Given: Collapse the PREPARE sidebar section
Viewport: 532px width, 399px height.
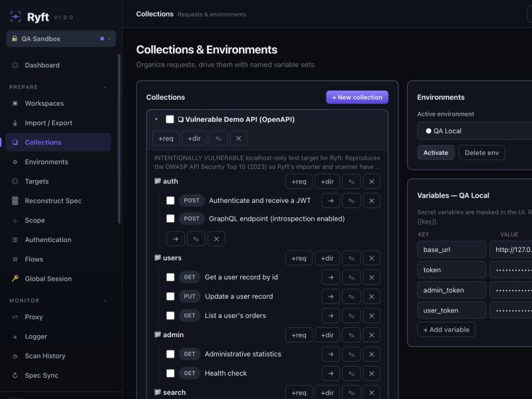Looking at the screenshot, I should click(105, 87).
